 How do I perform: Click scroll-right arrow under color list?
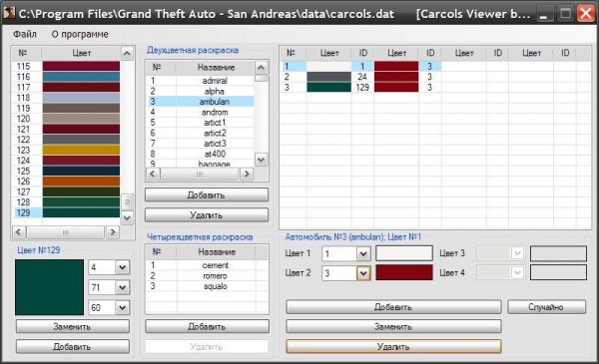[112, 231]
